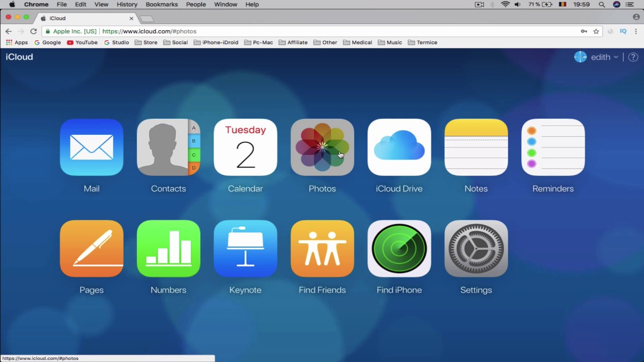Open the History menu
This screenshot has width=644, height=362.
(127, 5)
